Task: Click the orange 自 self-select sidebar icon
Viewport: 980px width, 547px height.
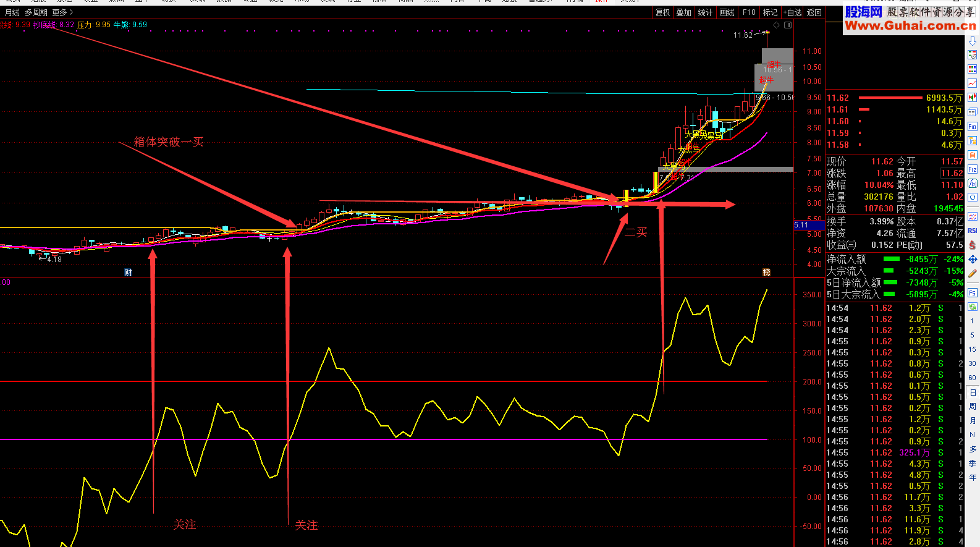Action: click(973, 155)
